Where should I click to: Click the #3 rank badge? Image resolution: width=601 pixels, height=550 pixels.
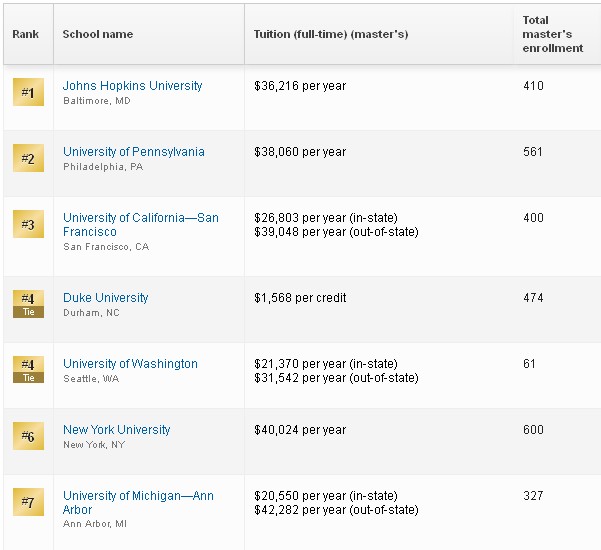pos(28,224)
